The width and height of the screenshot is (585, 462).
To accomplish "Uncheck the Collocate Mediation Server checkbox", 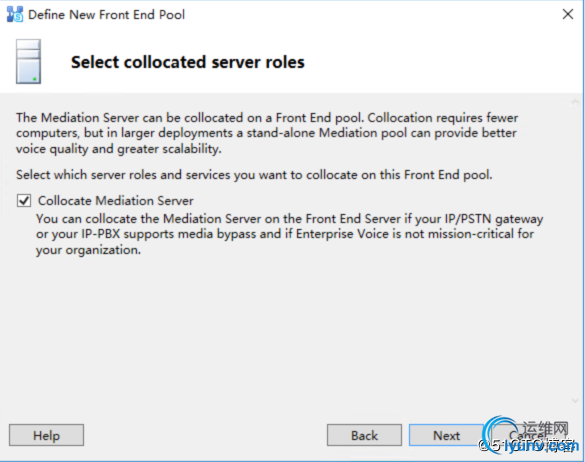I will (x=24, y=201).
